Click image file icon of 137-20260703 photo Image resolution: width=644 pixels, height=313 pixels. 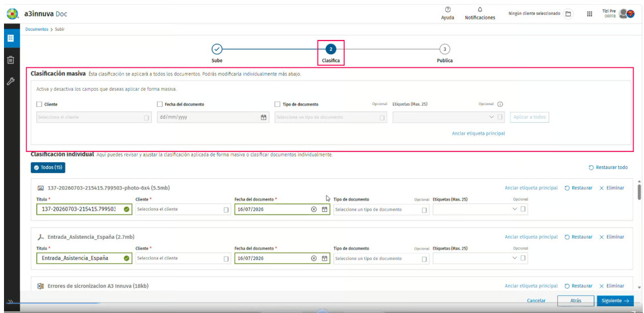tap(40, 188)
